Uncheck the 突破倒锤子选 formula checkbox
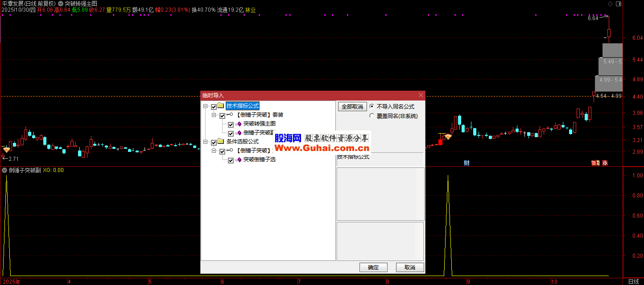 tap(231, 160)
